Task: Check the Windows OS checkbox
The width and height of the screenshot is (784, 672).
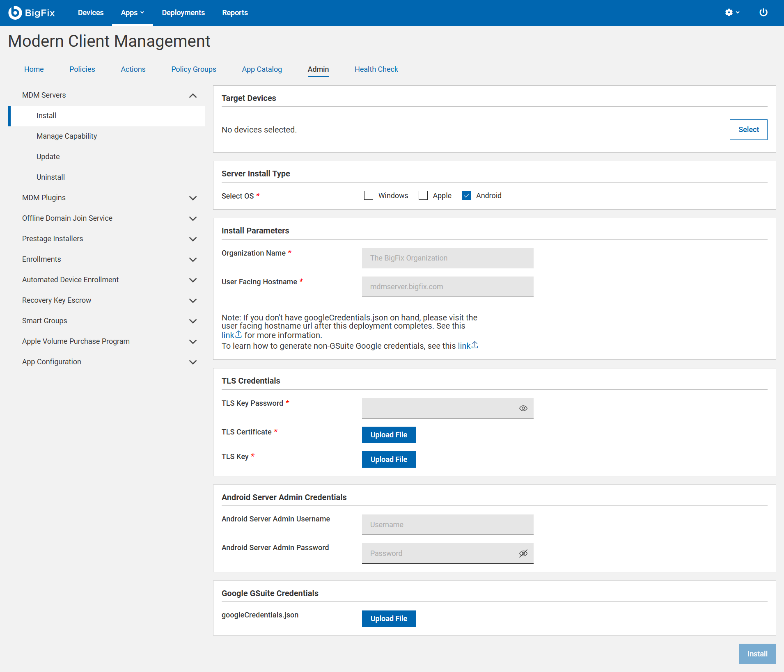Action: tap(369, 196)
